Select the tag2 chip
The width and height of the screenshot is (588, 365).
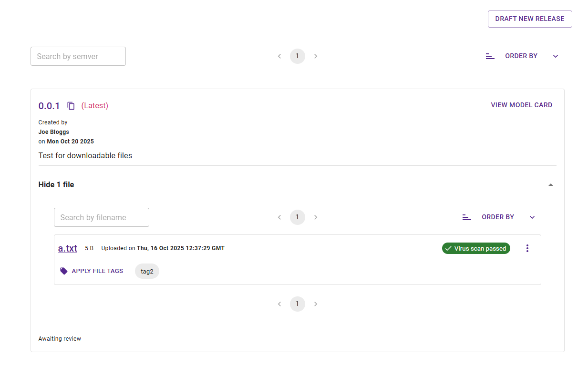point(147,271)
